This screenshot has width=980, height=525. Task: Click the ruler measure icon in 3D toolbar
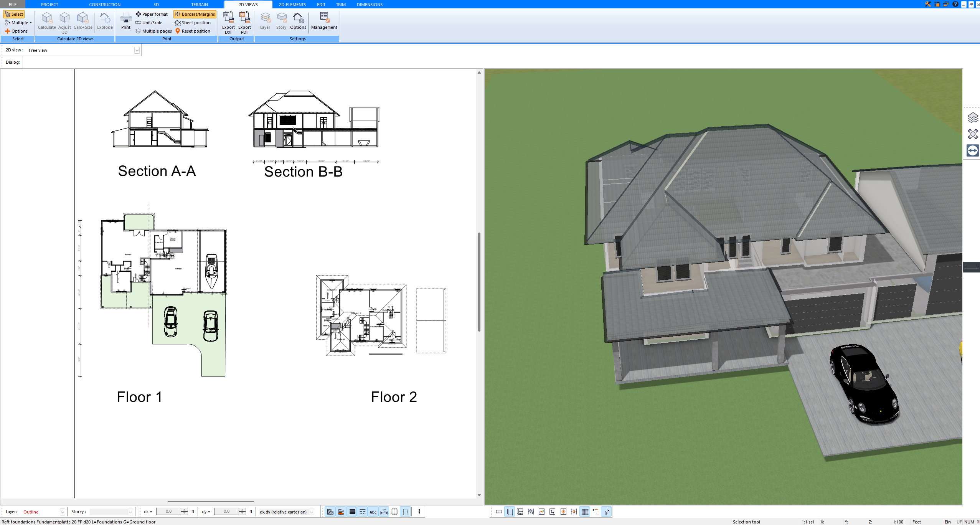(499, 512)
